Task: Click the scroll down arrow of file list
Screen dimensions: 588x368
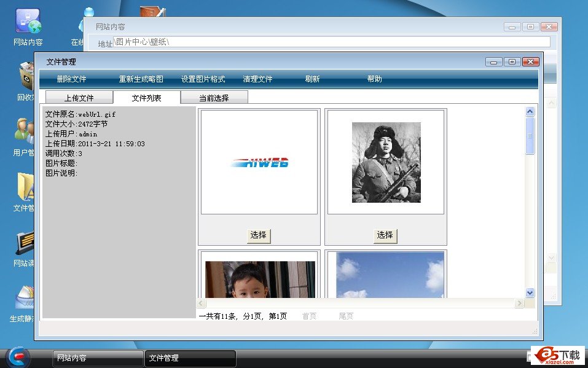Action: click(530, 293)
